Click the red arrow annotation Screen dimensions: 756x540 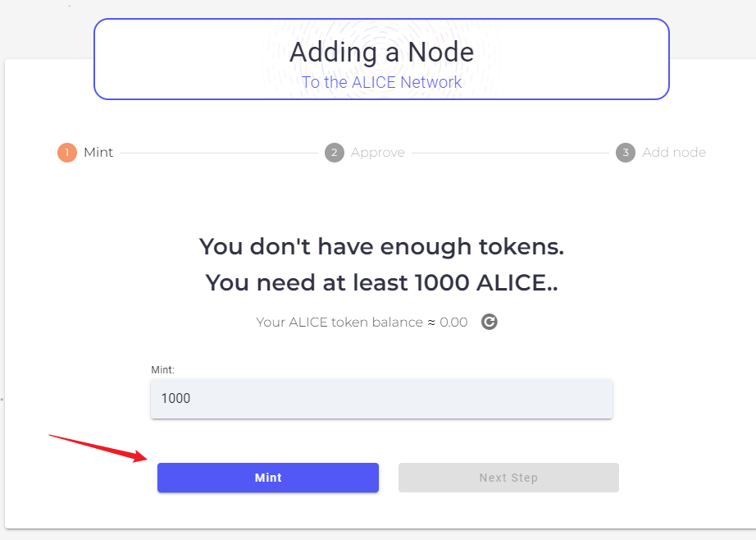[98, 447]
